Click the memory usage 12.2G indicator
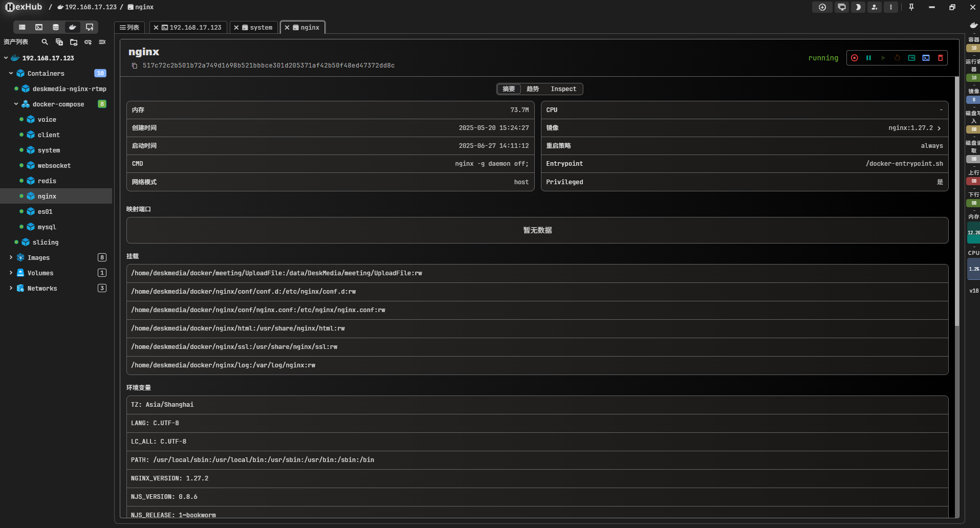This screenshot has width=980, height=528. tap(973, 233)
